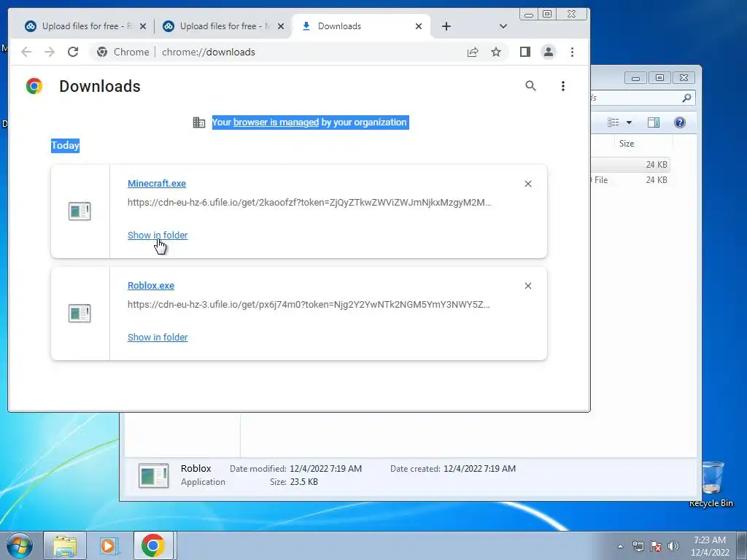Switch to the second Upload files for free tab

pos(223,26)
